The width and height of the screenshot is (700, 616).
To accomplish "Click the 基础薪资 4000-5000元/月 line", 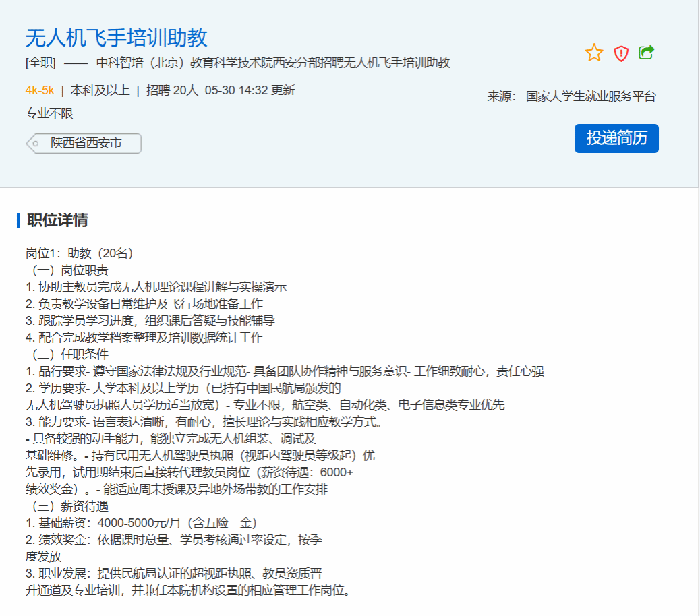I will point(142,522).
